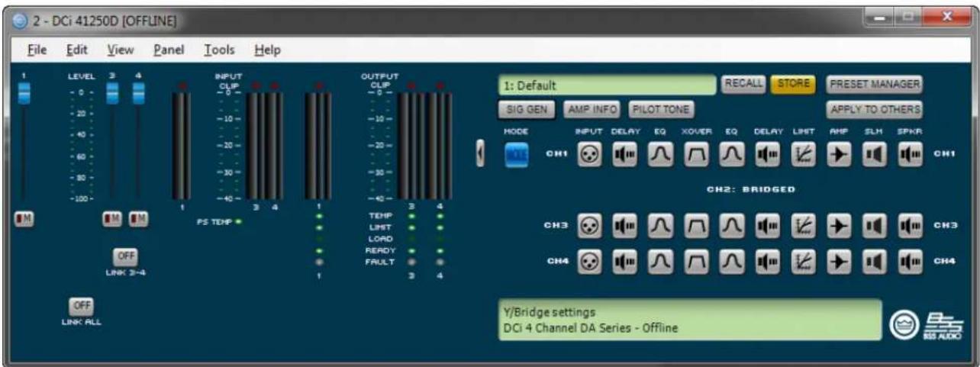Open the CH3 input settings icon

coord(590,227)
